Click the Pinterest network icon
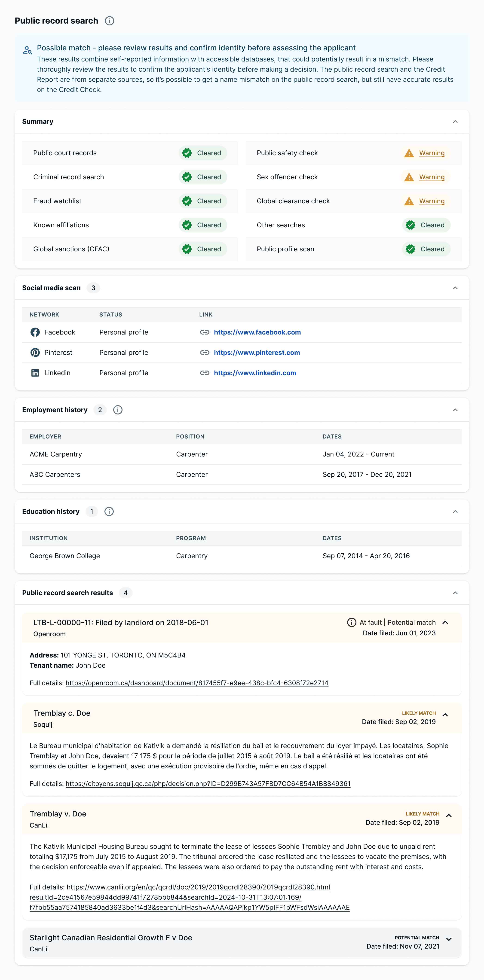The image size is (484, 980). coord(35,353)
